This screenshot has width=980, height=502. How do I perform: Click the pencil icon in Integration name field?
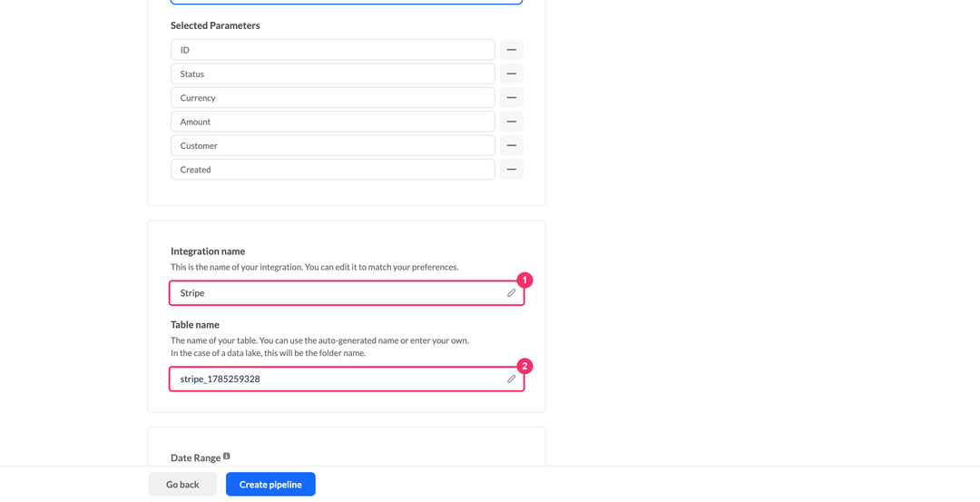[511, 292]
